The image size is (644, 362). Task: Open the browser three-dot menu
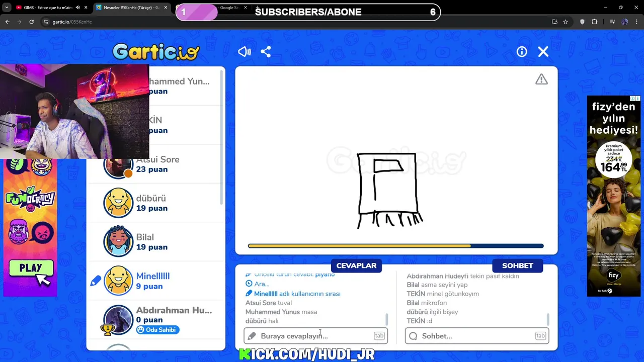tap(636, 22)
